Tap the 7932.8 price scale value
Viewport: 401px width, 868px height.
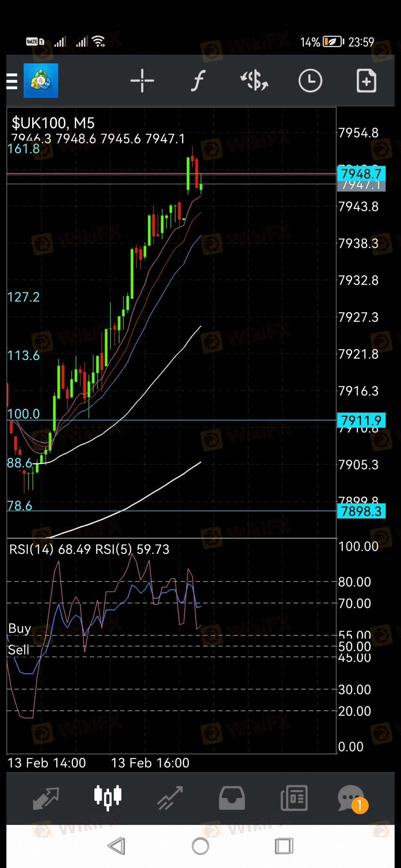[x=358, y=280]
